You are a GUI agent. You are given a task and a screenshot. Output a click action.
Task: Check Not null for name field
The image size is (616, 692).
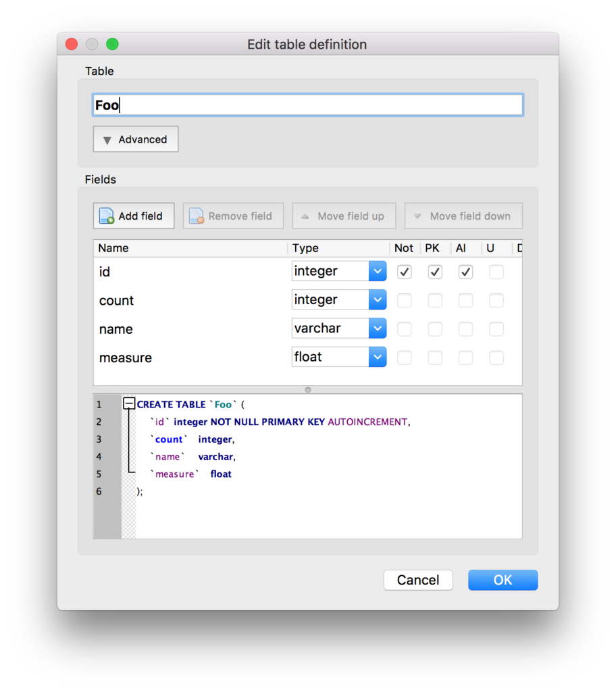[404, 329]
